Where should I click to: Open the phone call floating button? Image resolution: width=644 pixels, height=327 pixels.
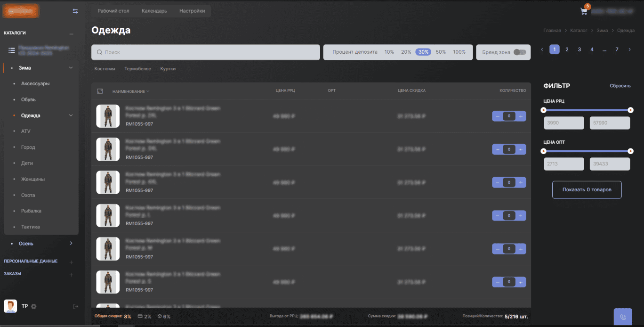pos(623,317)
